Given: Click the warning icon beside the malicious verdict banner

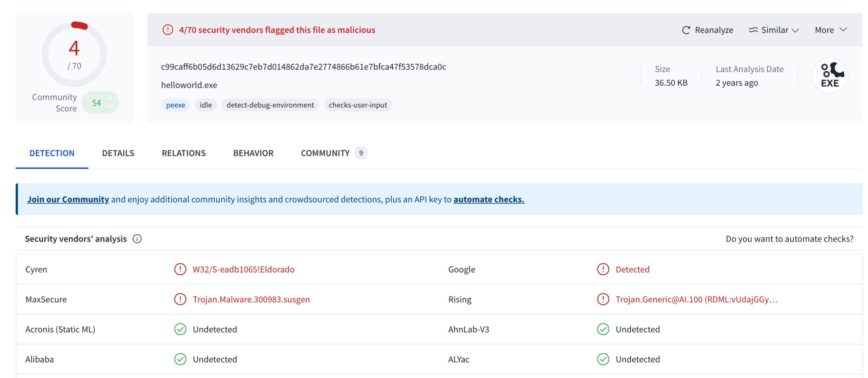Looking at the screenshot, I should [x=167, y=30].
